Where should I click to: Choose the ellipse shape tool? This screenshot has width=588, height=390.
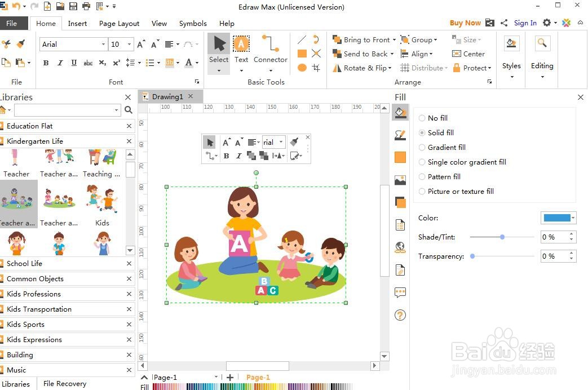[302, 68]
